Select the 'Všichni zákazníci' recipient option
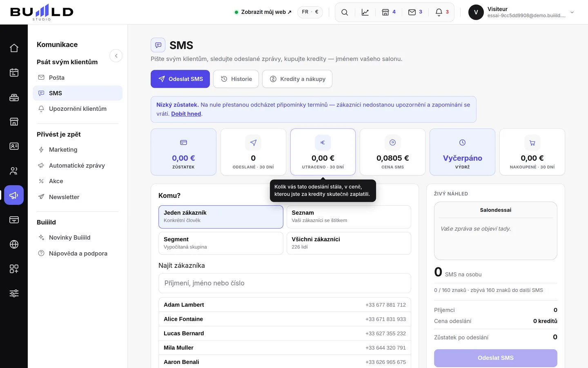This screenshot has width=588, height=368. click(x=349, y=243)
